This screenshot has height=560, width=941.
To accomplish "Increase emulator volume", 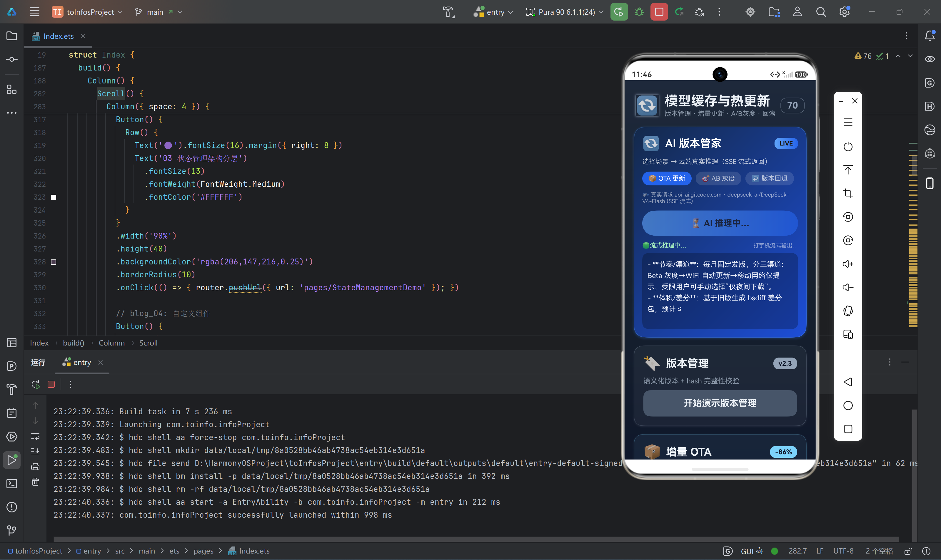I will tap(848, 264).
